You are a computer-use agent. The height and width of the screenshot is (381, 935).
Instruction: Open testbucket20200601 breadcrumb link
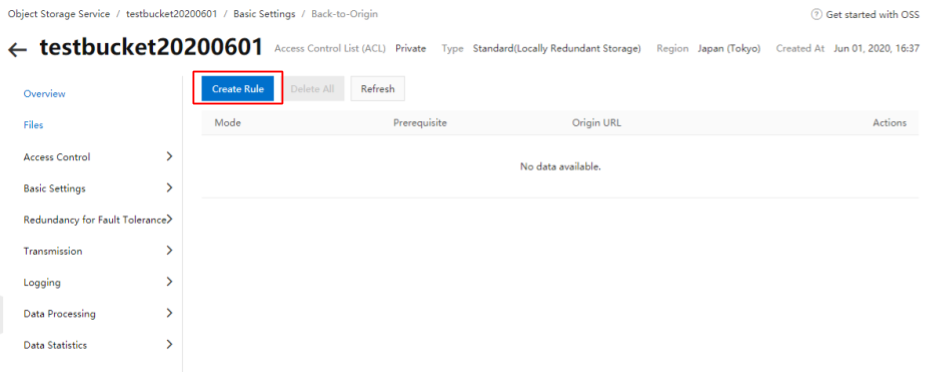pos(172,14)
